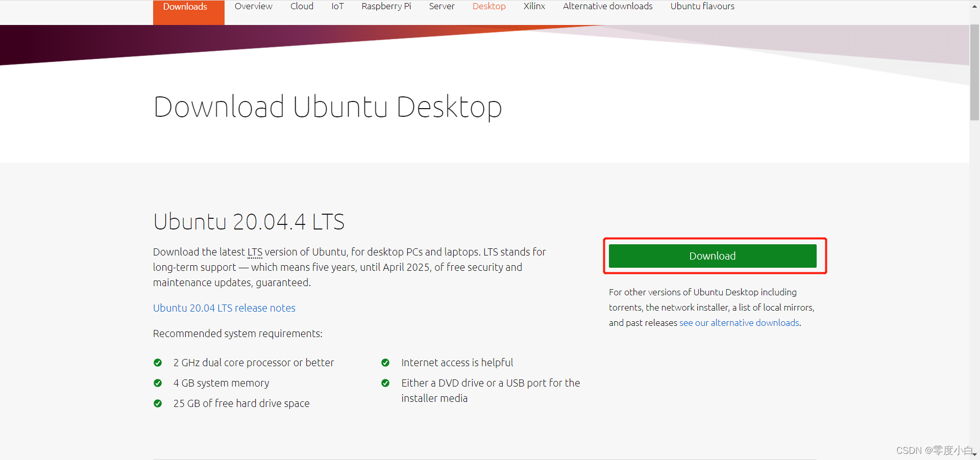Click the scrollbar down arrow
The width and height of the screenshot is (980, 460).
click(x=974, y=455)
